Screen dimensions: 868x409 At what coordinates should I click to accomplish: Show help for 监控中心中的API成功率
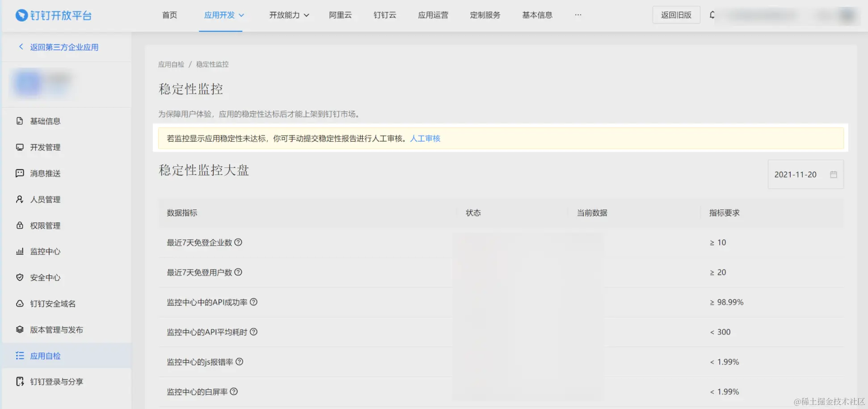click(x=253, y=302)
